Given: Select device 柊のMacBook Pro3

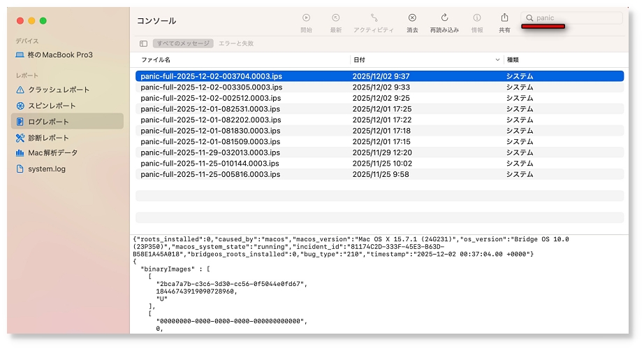Looking at the screenshot, I should click(59, 55).
